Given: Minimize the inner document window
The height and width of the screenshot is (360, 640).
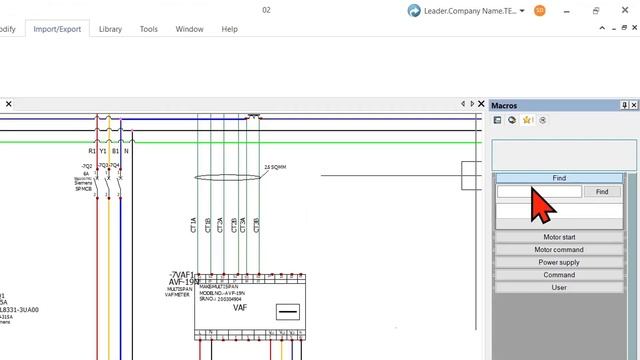Looking at the screenshot, I should pyautogui.click(x=614, y=29).
